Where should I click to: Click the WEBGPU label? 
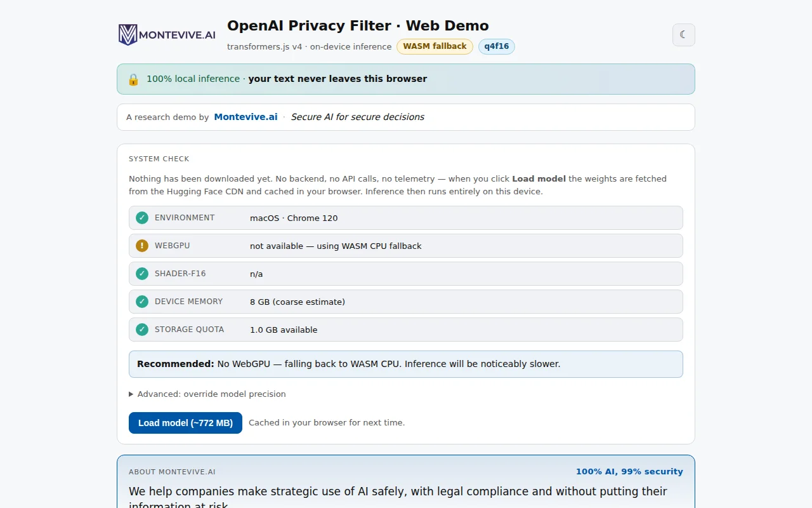point(173,246)
